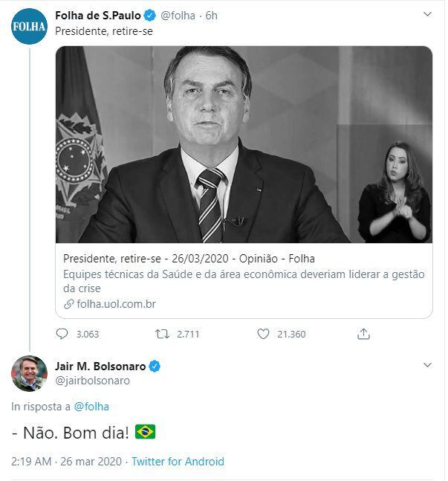The width and height of the screenshot is (448, 481).
Task: Click the Jair M. Bolsonaro display name
Action: click(100, 367)
